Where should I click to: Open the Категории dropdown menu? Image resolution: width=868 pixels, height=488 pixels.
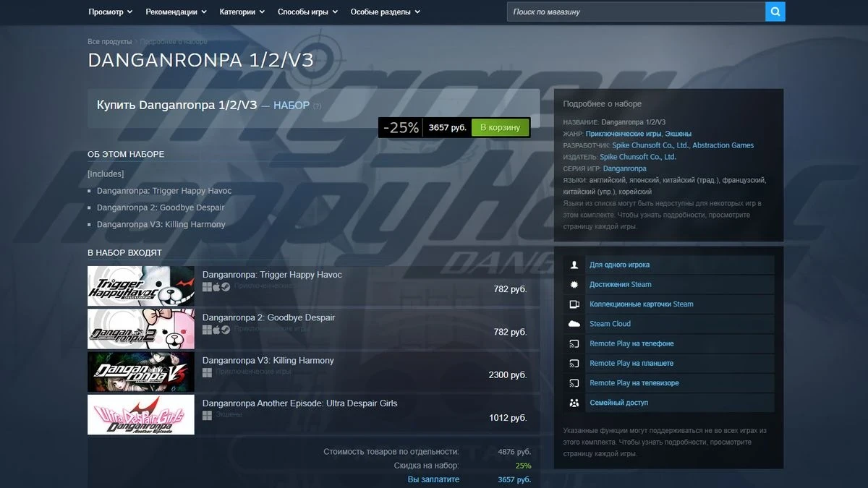click(x=242, y=12)
